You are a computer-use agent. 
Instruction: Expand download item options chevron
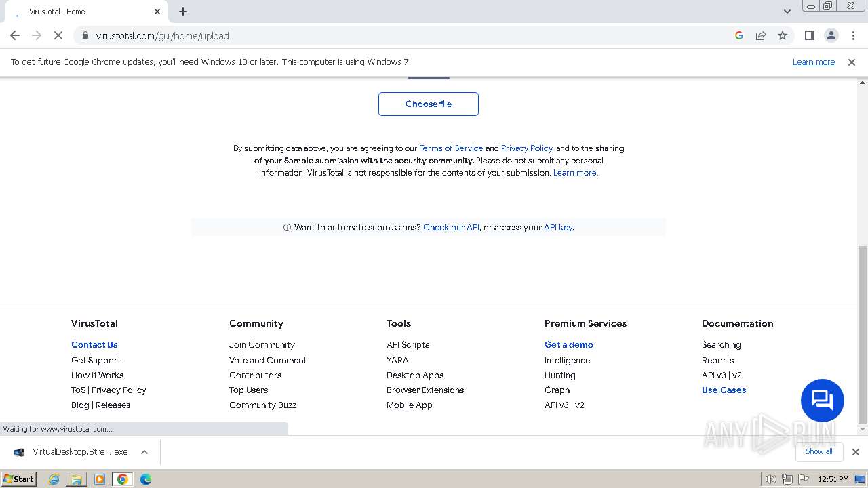[144, 452]
